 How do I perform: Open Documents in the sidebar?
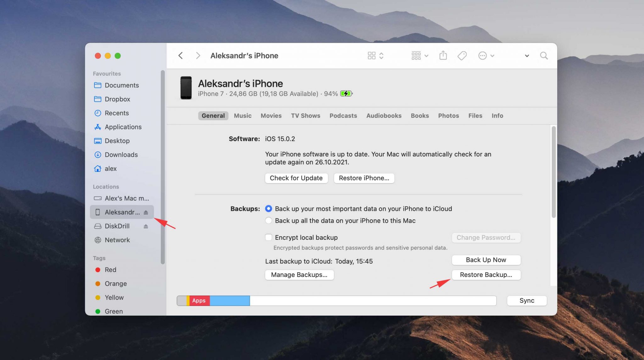tap(122, 85)
